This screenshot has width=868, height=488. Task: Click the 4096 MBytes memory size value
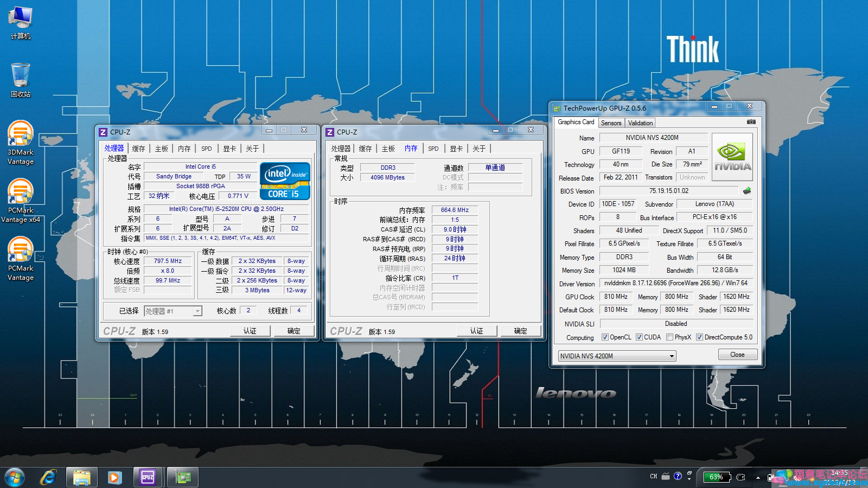(x=387, y=177)
